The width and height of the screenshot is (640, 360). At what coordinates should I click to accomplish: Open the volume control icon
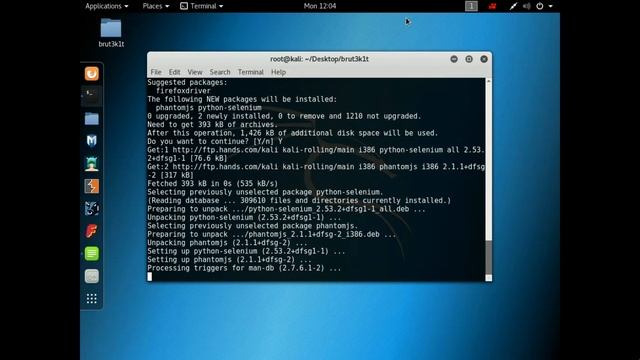click(x=527, y=6)
